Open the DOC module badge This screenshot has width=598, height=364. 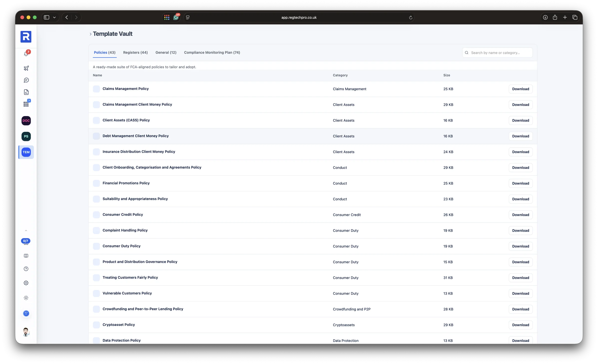click(26, 121)
